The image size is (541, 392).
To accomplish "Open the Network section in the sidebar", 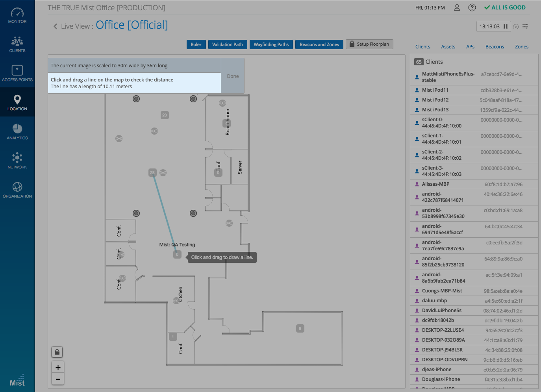I will point(17,161).
